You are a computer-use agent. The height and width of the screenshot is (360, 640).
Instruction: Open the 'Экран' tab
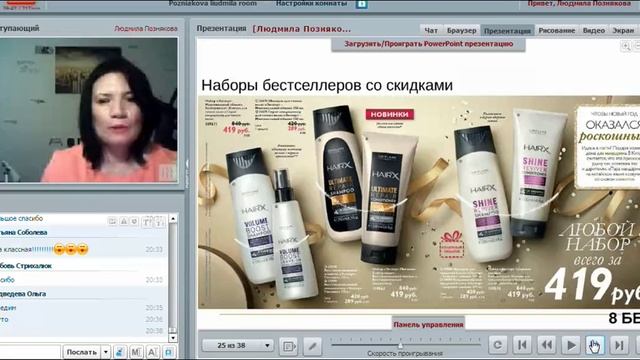click(x=623, y=30)
